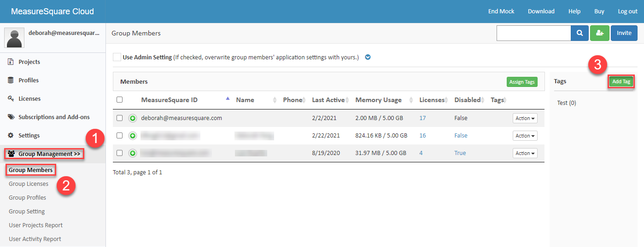644x247 pixels.
Task: Sort by Tags column header
Action: click(497, 100)
